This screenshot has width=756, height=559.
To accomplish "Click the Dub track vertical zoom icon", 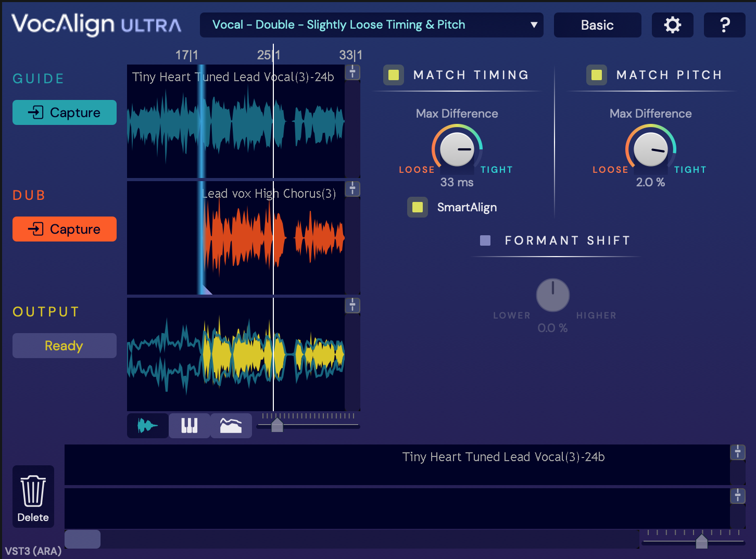I will [352, 188].
